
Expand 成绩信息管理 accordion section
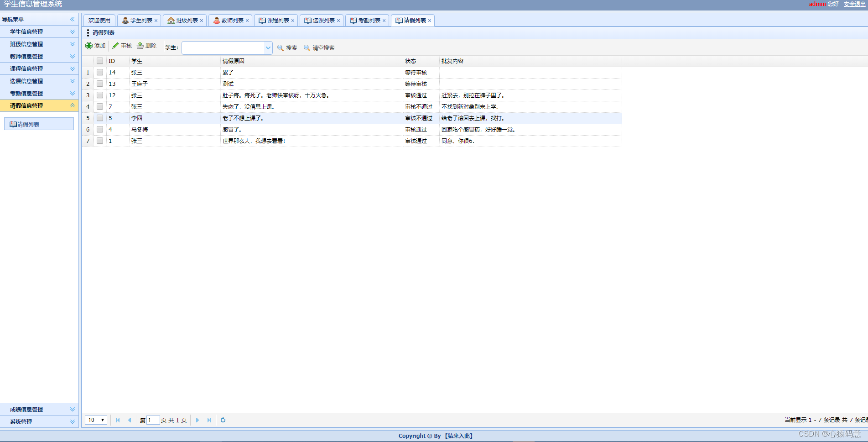point(39,409)
